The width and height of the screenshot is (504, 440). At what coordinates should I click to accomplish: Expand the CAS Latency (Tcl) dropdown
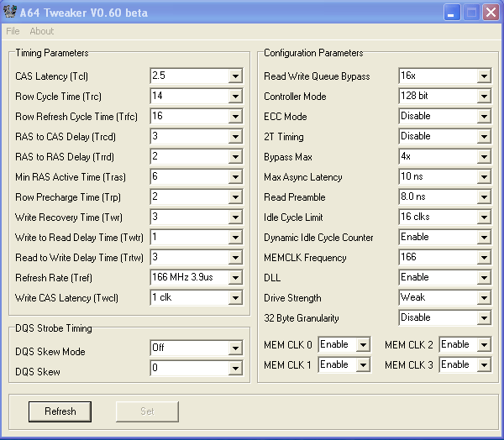[234, 76]
